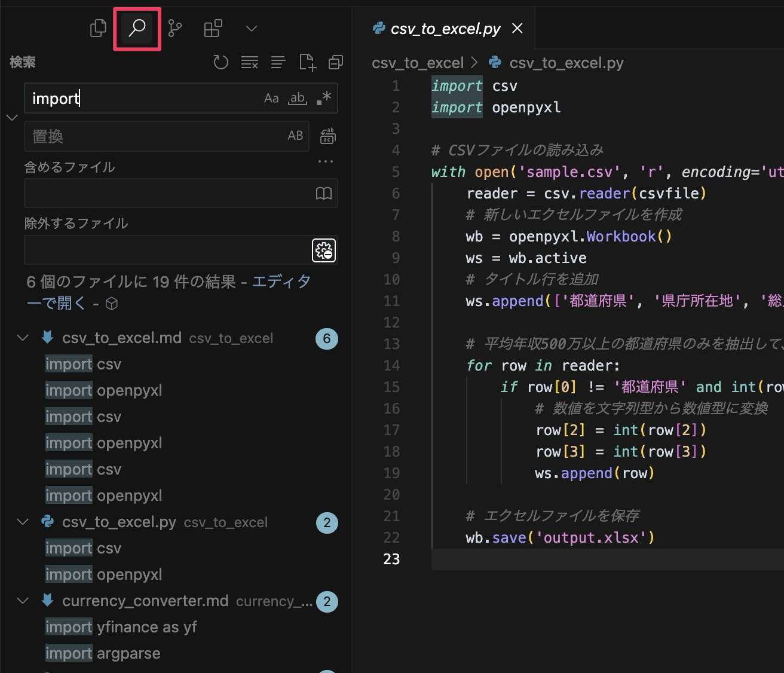Click the '# CSVファイルの読み込み' comment
Viewport: 784px width, 673px height.
(517, 150)
